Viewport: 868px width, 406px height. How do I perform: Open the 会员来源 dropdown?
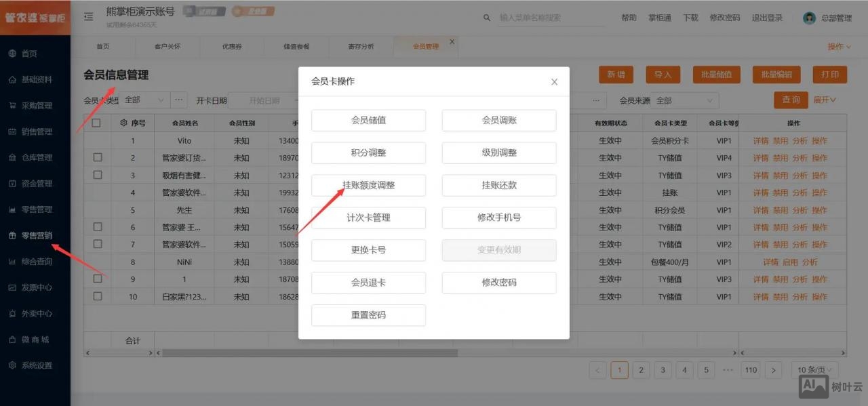pos(685,100)
